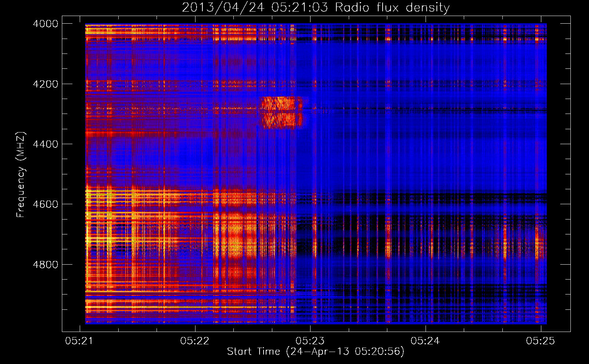
Task: Click the bright burst patch near 4300 MHz
Action: click(281, 112)
